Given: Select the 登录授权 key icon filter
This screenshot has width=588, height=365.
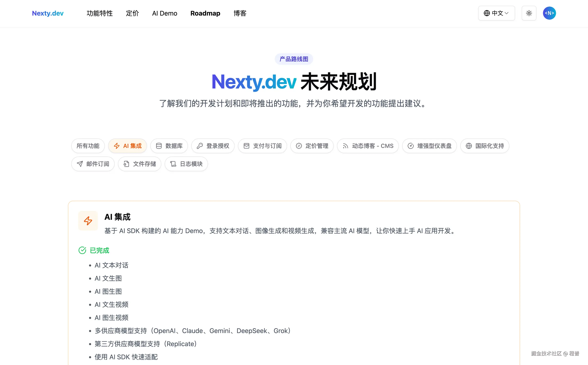Looking at the screenshot, I should [213, 146].
